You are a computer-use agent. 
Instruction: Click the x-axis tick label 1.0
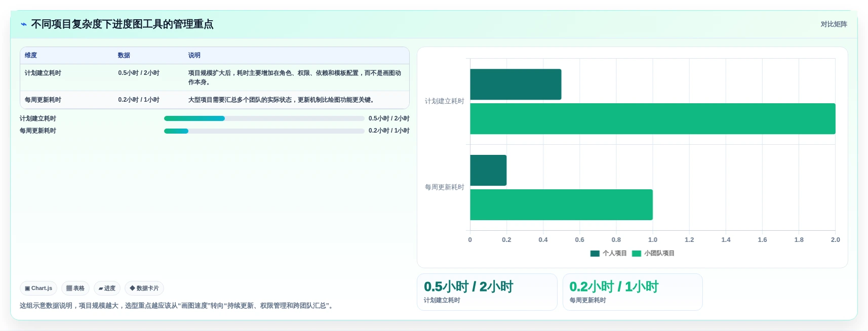tap(653, 240)
